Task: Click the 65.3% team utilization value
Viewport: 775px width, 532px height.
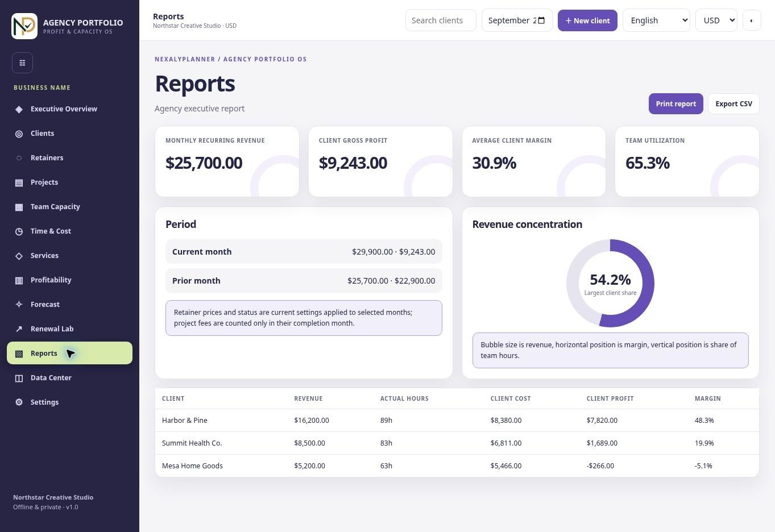Action: [648, 163]
